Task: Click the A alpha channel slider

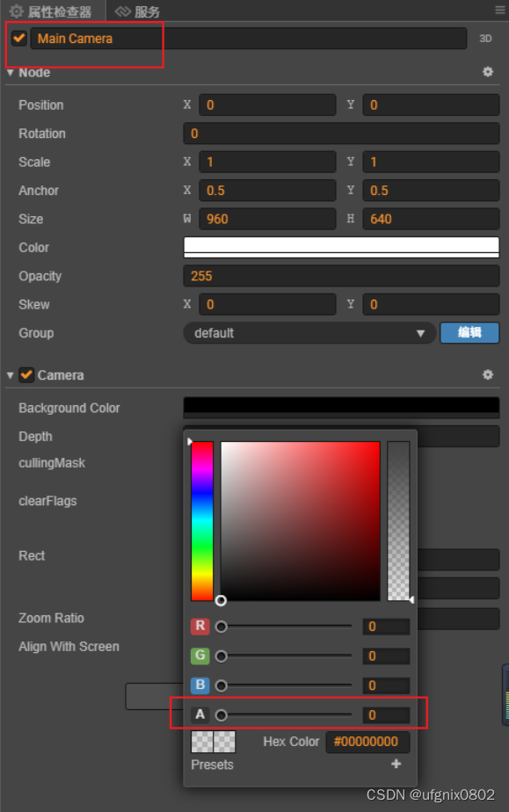Action: (284, 715)
